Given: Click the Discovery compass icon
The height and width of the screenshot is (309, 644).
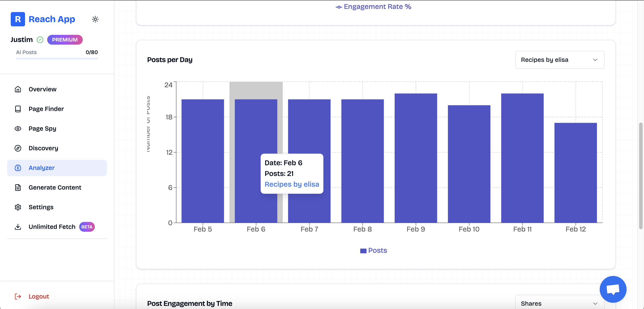Looking at the screenshot, I should point(18,148).
